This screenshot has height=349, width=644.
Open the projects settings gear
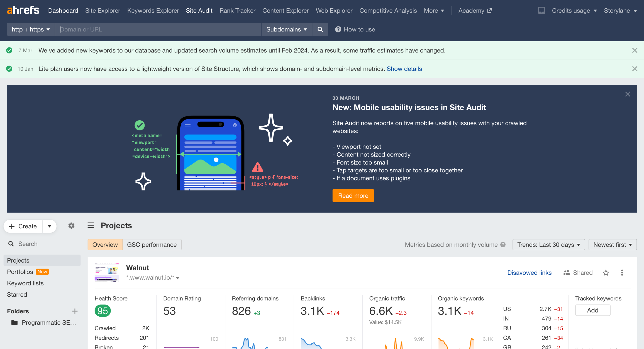pyautogui.click(x=71, y=226)
